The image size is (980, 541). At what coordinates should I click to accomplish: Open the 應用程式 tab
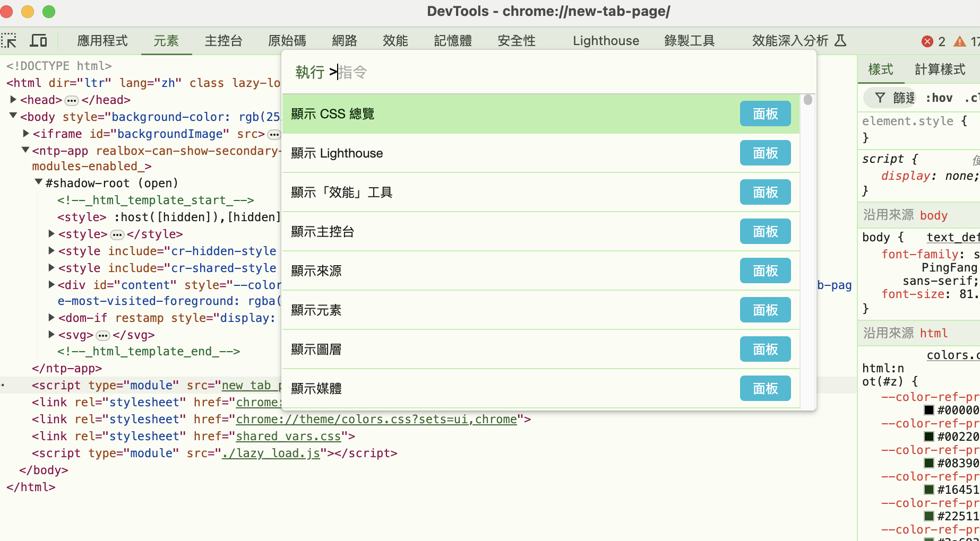(x=102, y=41)
